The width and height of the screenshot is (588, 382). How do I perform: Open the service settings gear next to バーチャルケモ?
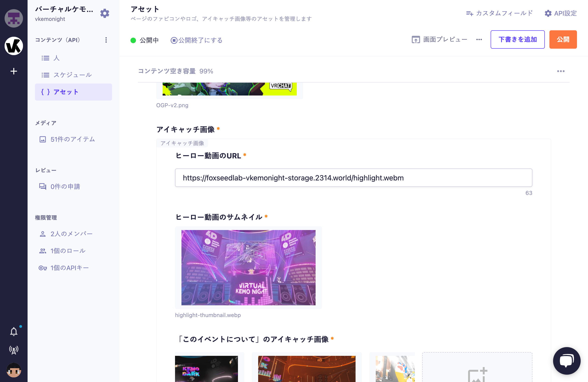click(105, 13)
